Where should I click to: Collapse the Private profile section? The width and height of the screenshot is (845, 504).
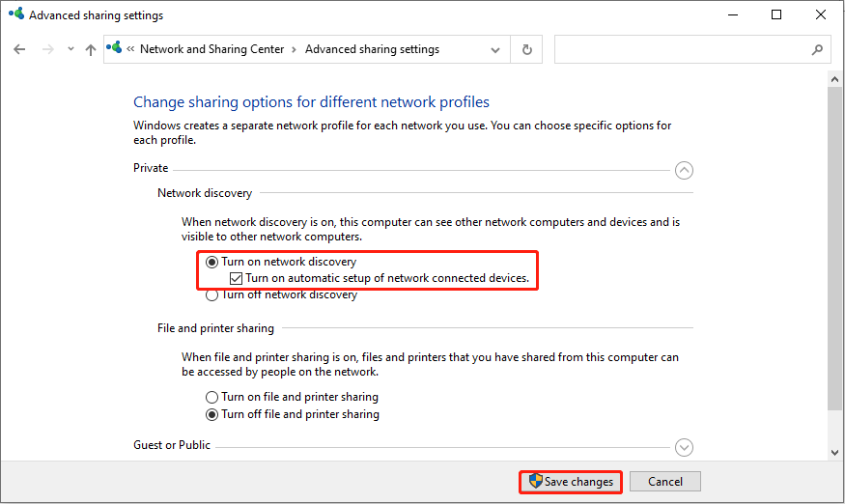pyautogui.click(x=684, y=170)
